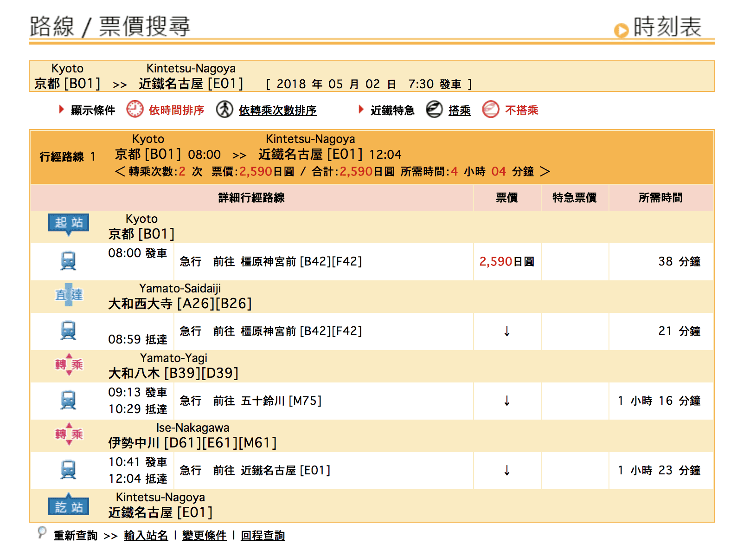Click the 特急票價 column header
756x544 pixels.
[x=574, y=198]
